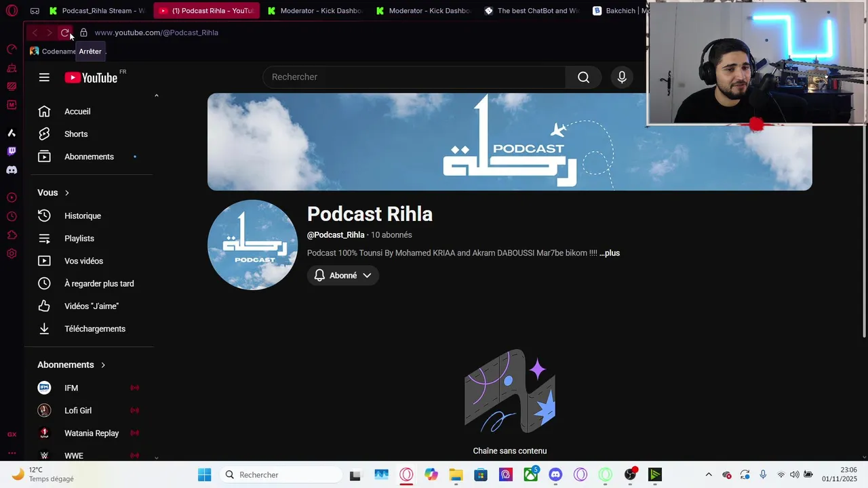Open Twitch in Opera sidebar
This screenshot has height=488, width=868.
(12, 151)
